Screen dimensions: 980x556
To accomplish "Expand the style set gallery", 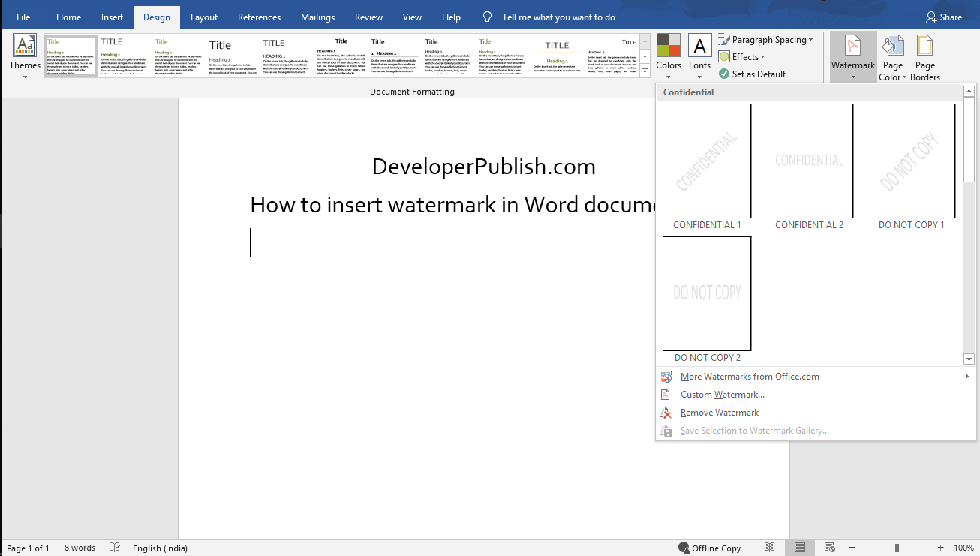I will (645, 70).
